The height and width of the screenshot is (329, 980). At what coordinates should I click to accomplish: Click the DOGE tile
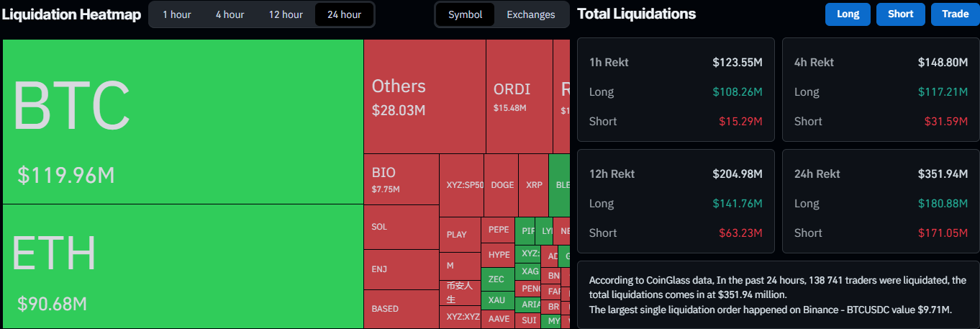click(502, 185)
